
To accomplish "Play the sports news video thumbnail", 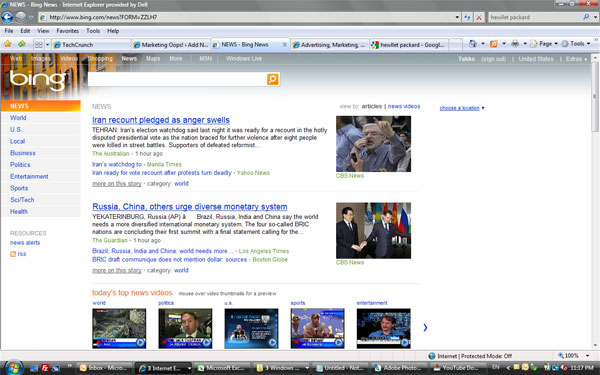I will pyautogui.click(x=317, y=328).
